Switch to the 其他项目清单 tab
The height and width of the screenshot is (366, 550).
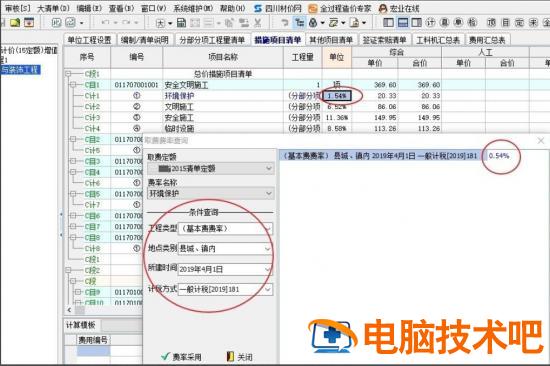click(331, 40)
